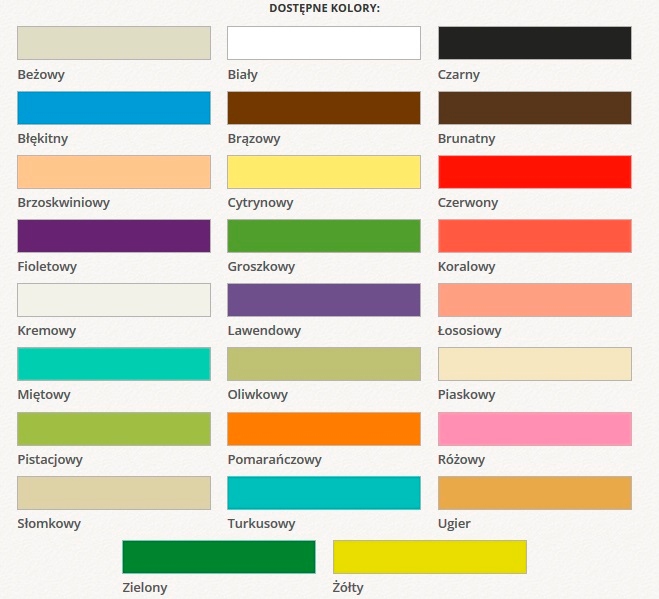This screenshot has height=599, width=659.
Task: Click the Ugier color name label
Action: [454, 524]
